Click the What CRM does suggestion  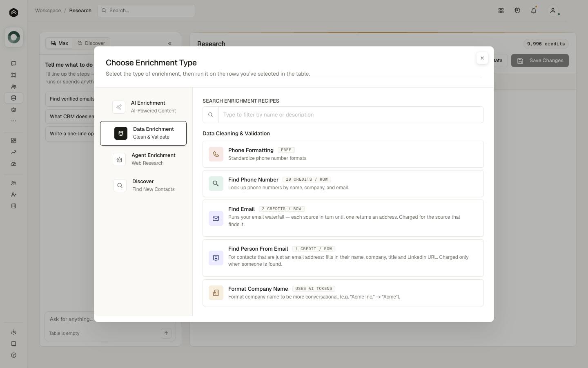[x=70, y=117]
